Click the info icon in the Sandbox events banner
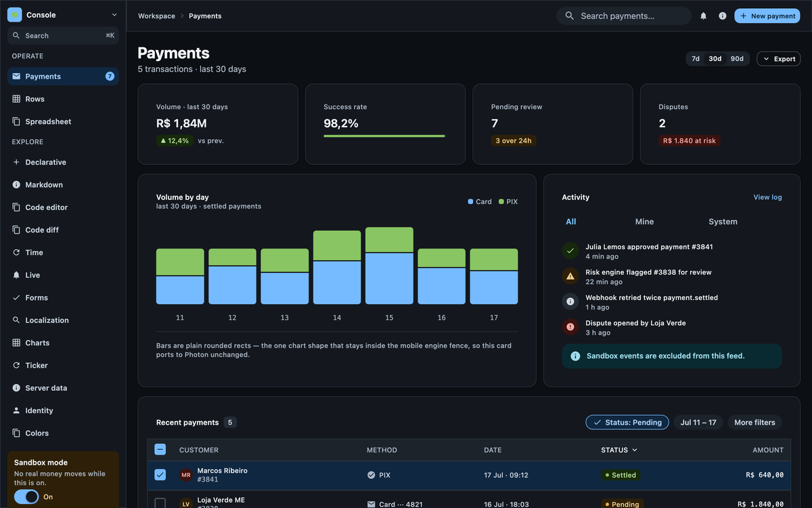Screen dimensions: 812x508 point(575,356)
